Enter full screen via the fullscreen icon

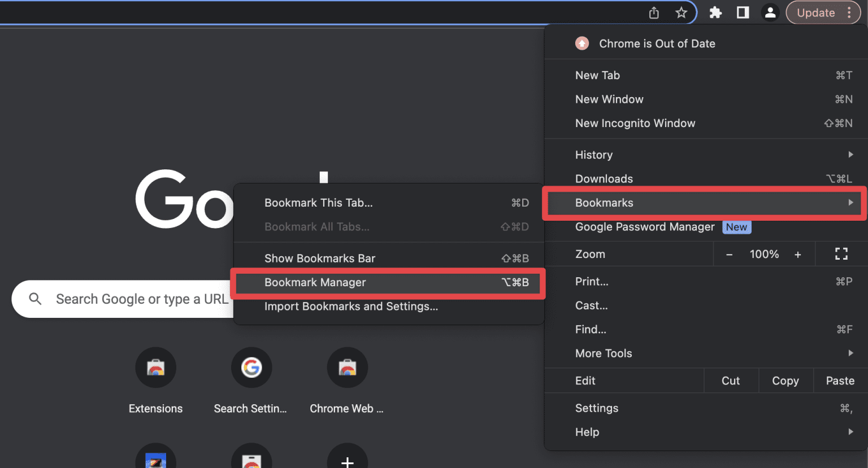pos(841,254)
